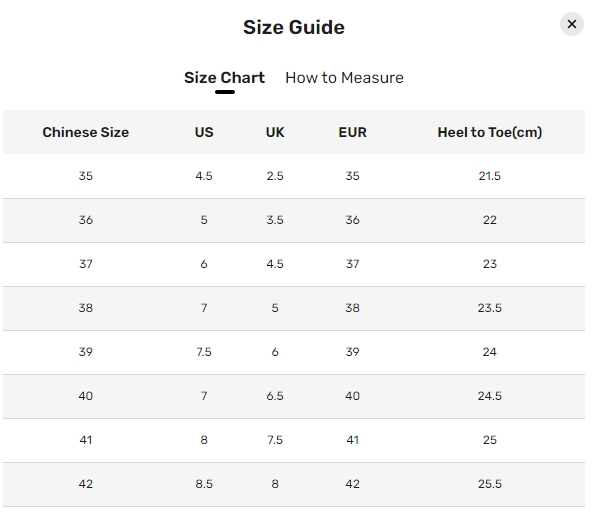
Task: Select Chinese size 38 cell
Action: click(86, 308)
